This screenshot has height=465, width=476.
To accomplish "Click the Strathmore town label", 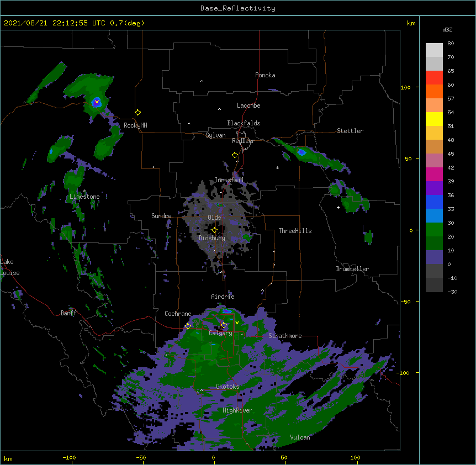I will click(285, 336).
